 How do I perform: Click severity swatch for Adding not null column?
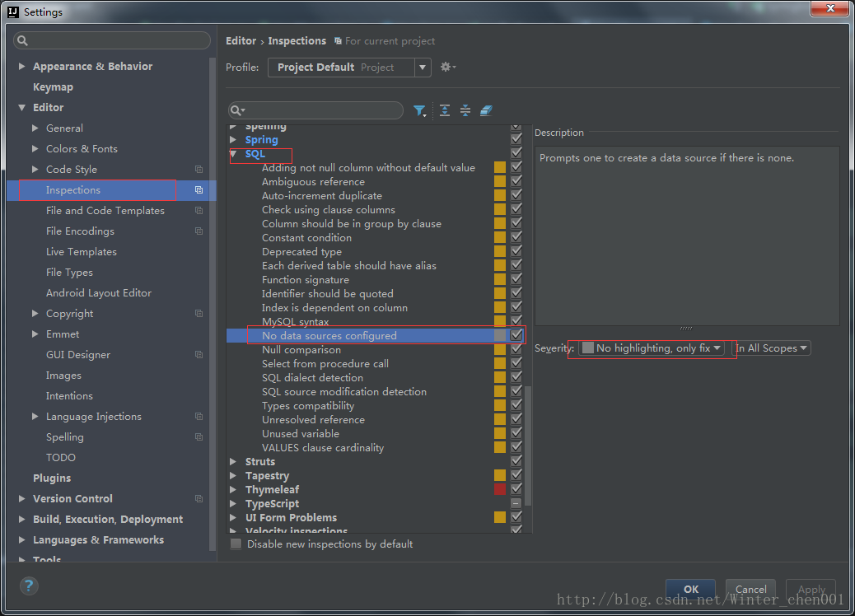coord(500,167)
